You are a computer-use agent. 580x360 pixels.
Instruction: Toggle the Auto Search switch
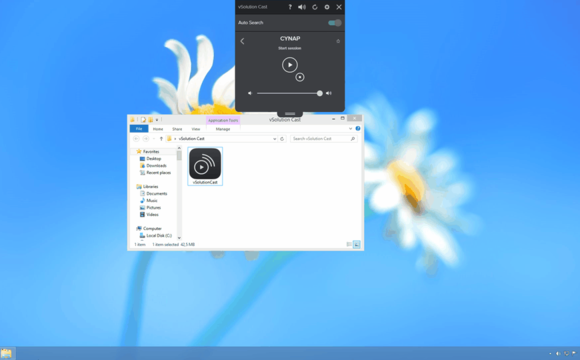(x=335, y=23)
